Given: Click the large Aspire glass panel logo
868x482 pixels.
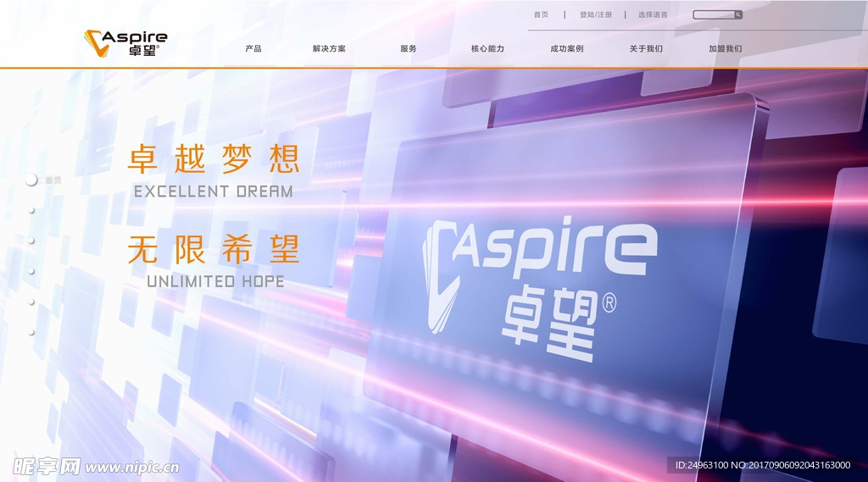Looking at the screenshot, I should click(x=540, y=288).
